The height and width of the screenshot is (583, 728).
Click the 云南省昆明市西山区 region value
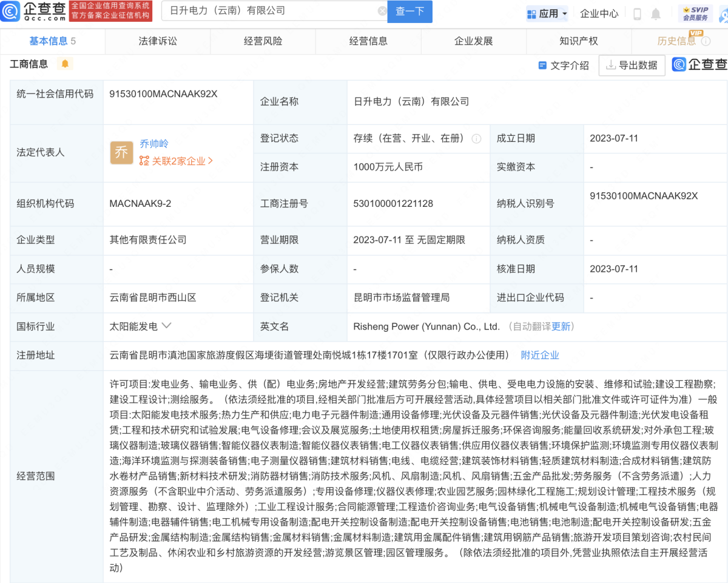click(153, 298)
